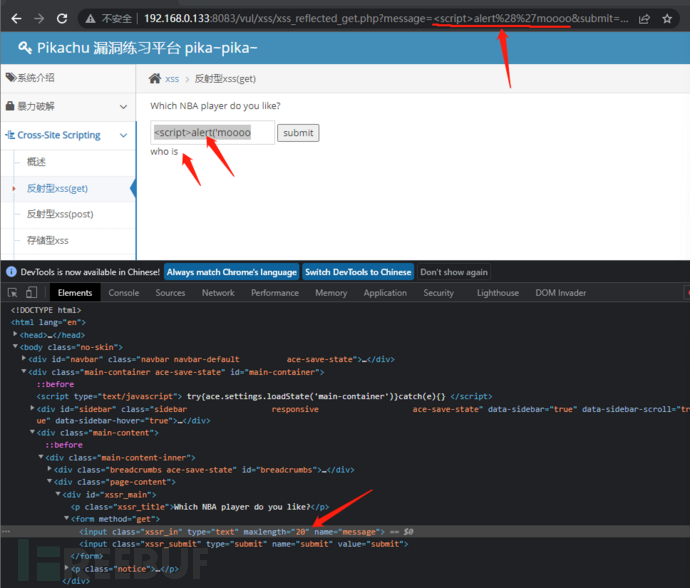Click Always match Chrome's language
This screenshot has height=588, width=690.
[x=231, y=272]
